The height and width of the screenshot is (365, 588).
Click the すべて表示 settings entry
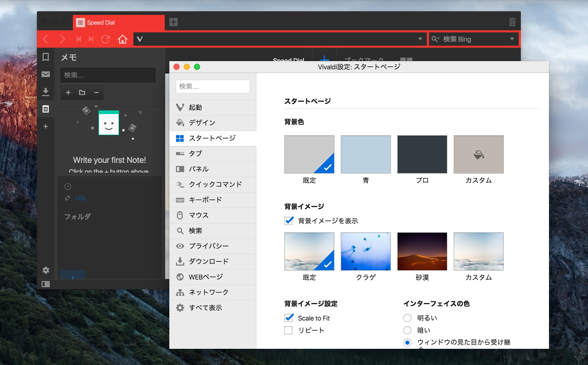pyautogui.click(x=205, y=308)
